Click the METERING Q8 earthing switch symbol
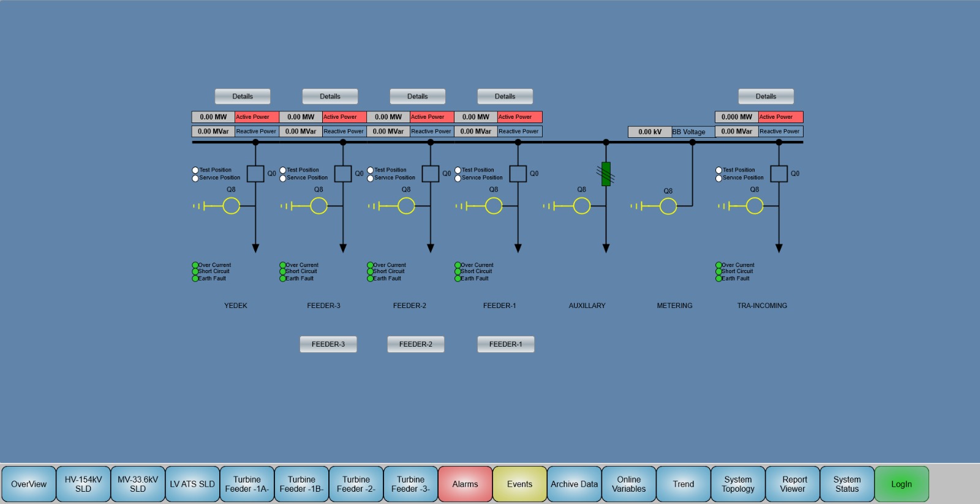This screenshot has height=504, width=980. point(668,206)
